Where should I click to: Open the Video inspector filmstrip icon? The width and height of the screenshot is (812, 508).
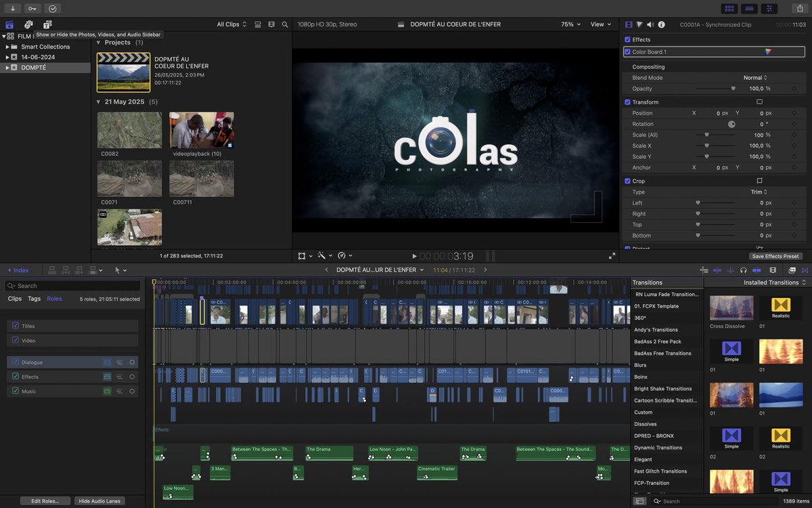pyautogui.click(x=629, y=24)
